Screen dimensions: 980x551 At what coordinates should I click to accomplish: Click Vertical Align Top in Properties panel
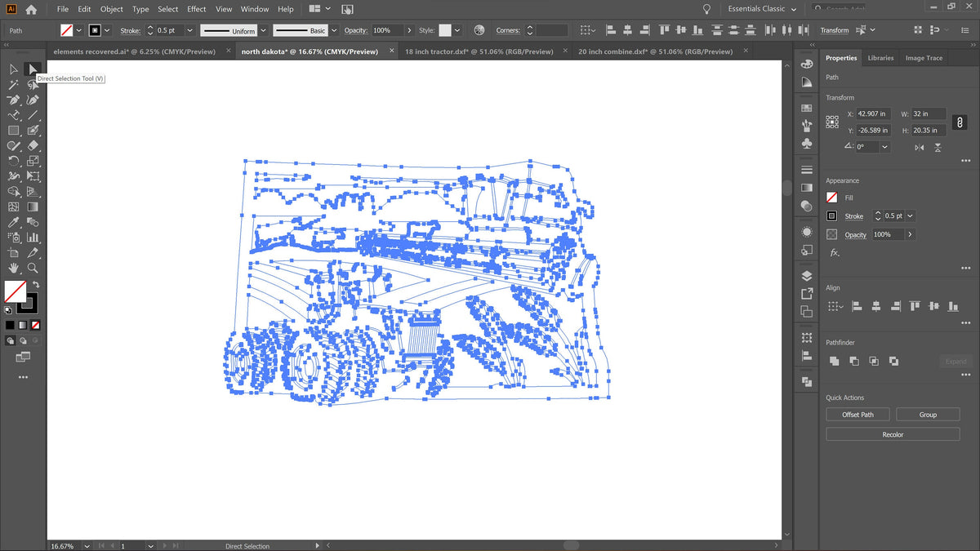[915, 306]
